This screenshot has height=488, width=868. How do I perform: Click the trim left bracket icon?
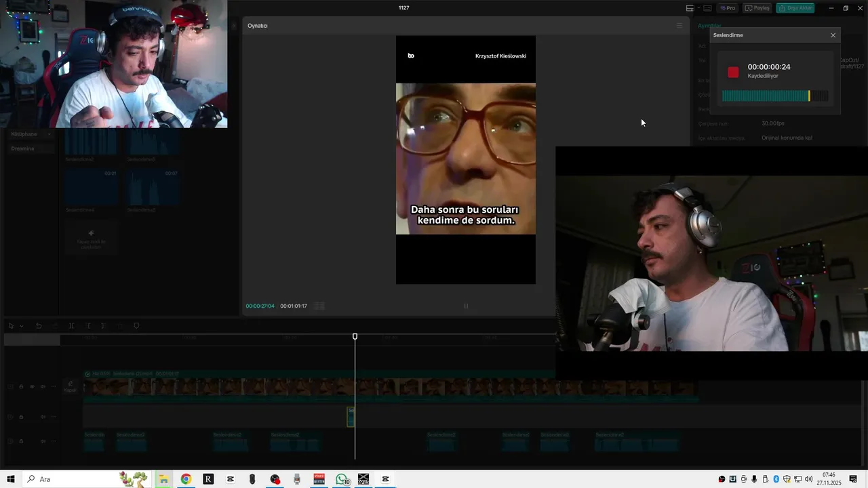click(87, 326)
